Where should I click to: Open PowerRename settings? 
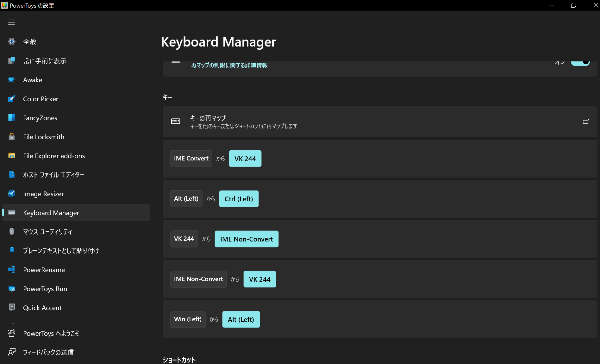(x=76, y=270)
